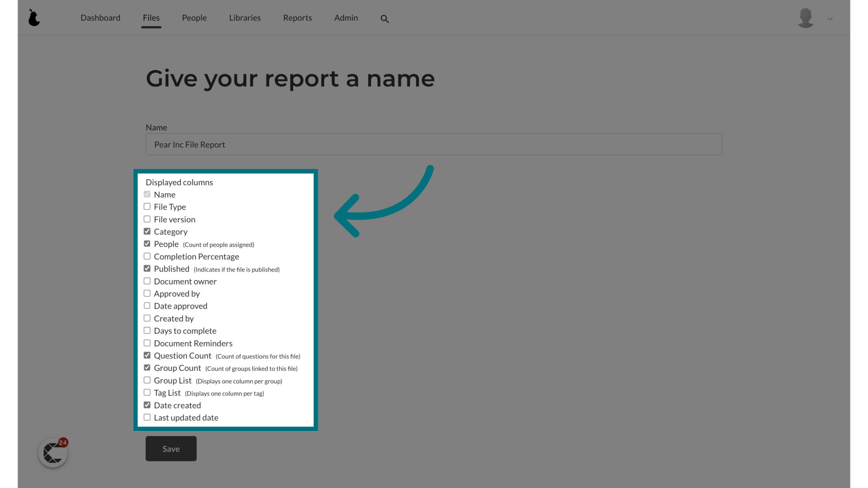Click the Admin navigation icon
This screenshot has width=868, height=488.
pyautogui.click(x=346, y=17)
